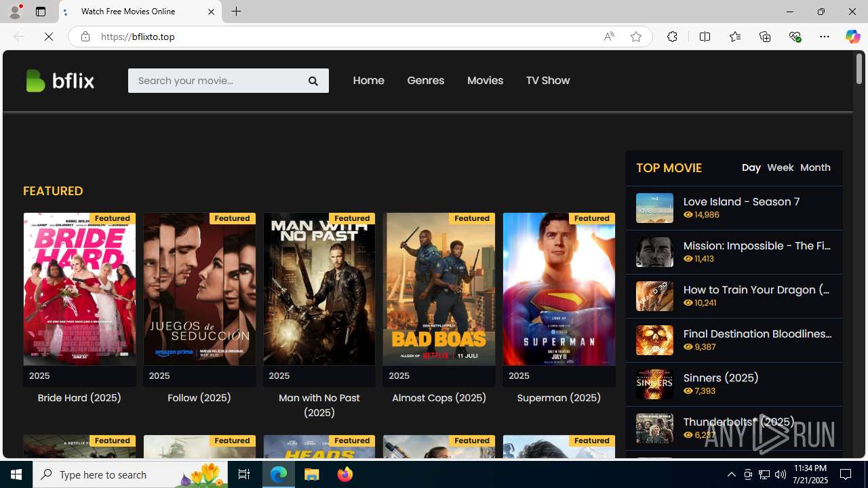
Task: Show hidden system tray icons
Action: [731, 474]
